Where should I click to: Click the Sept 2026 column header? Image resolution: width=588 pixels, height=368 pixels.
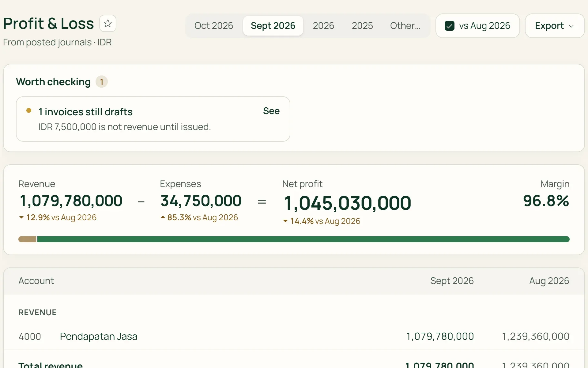coord(452,281)
